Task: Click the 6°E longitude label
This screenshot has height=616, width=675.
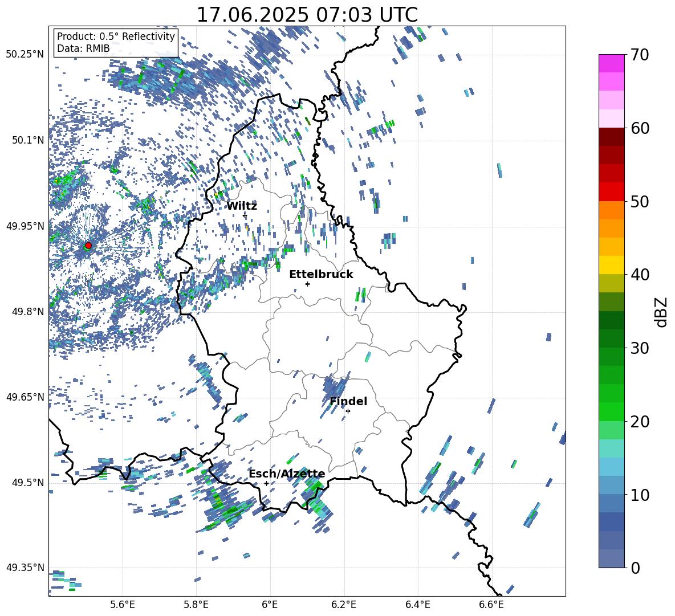Action: tap(270, 605)
